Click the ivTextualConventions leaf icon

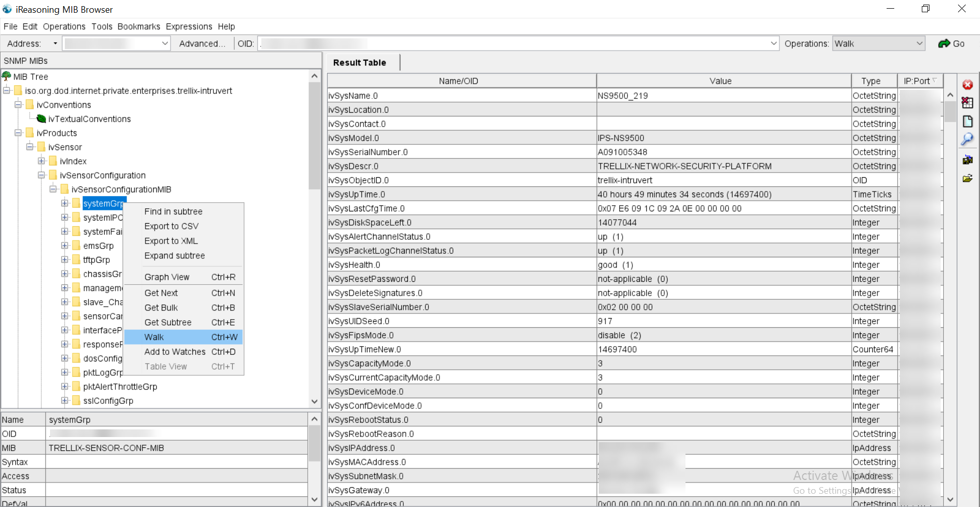click(x=41, y=118)
